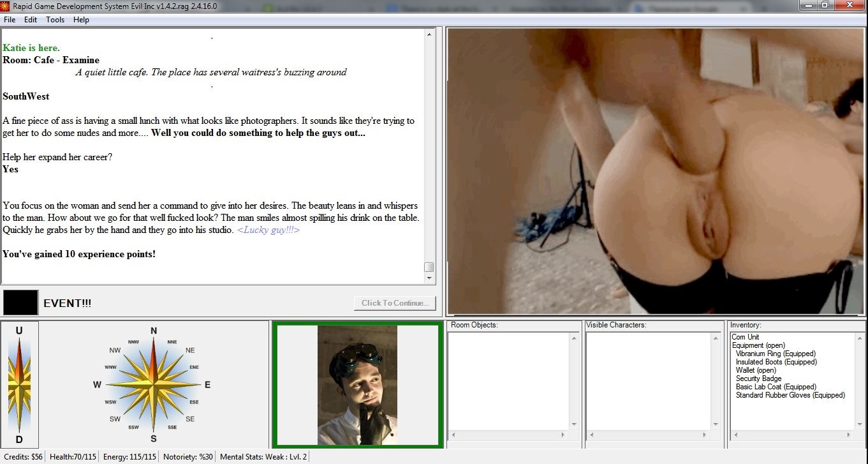Select Com Unit in the inventory
Viewport: 868px width, 464px height.
click(746, 337)
